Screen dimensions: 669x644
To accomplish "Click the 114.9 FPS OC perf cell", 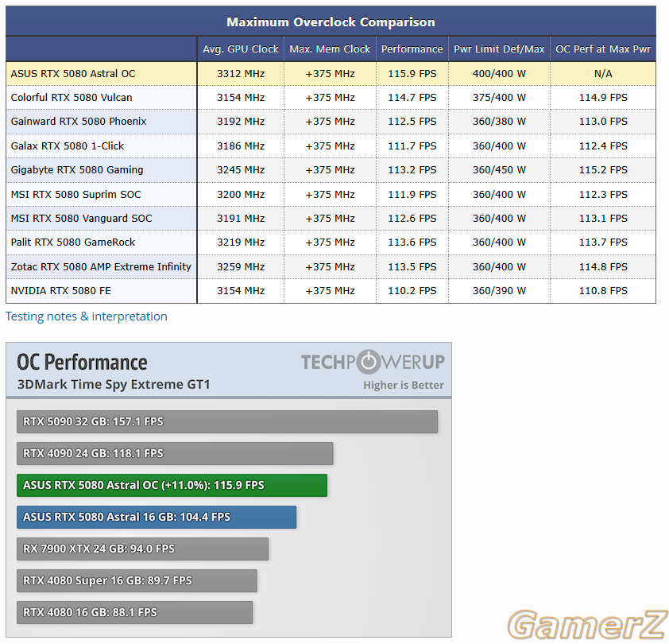I will [x=603, y=97].
